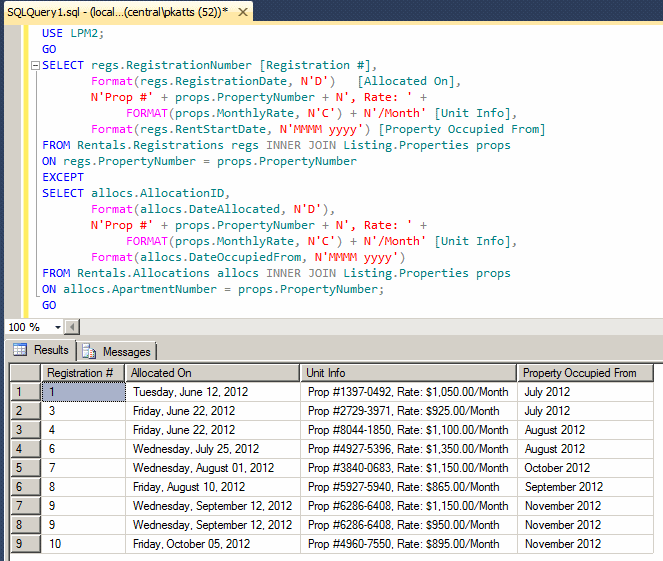Select row header 8 in results
663x561 pixels.
click(x=25, y=525)
